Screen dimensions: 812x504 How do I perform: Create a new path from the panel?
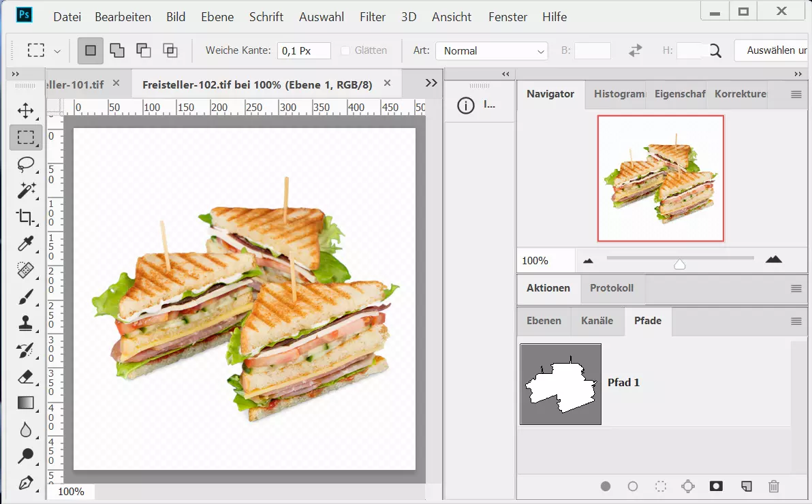click(746, 486)
